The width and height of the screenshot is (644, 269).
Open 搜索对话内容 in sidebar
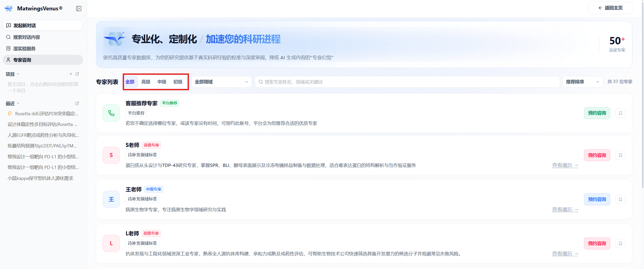pyautogui.click(x=43, y=37)
